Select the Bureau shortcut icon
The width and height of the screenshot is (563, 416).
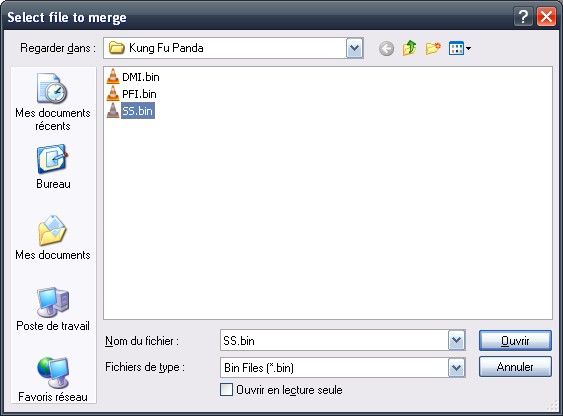point(53,167)
